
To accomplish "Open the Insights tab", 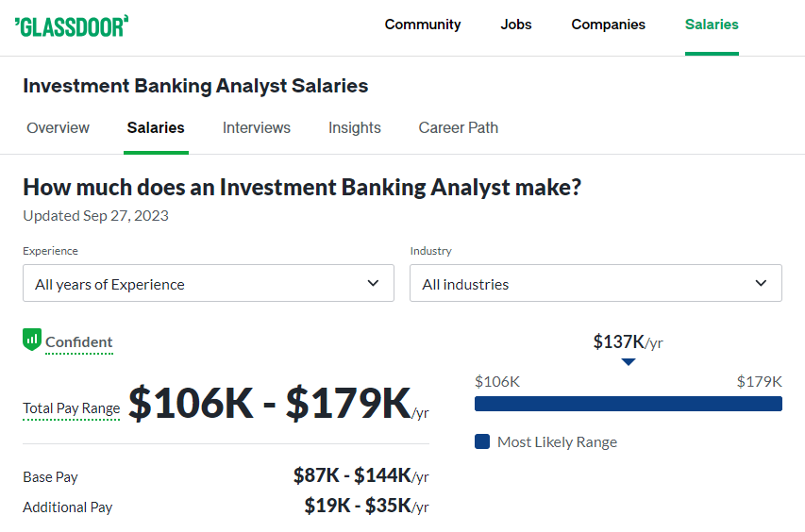I will click(354, 127).
